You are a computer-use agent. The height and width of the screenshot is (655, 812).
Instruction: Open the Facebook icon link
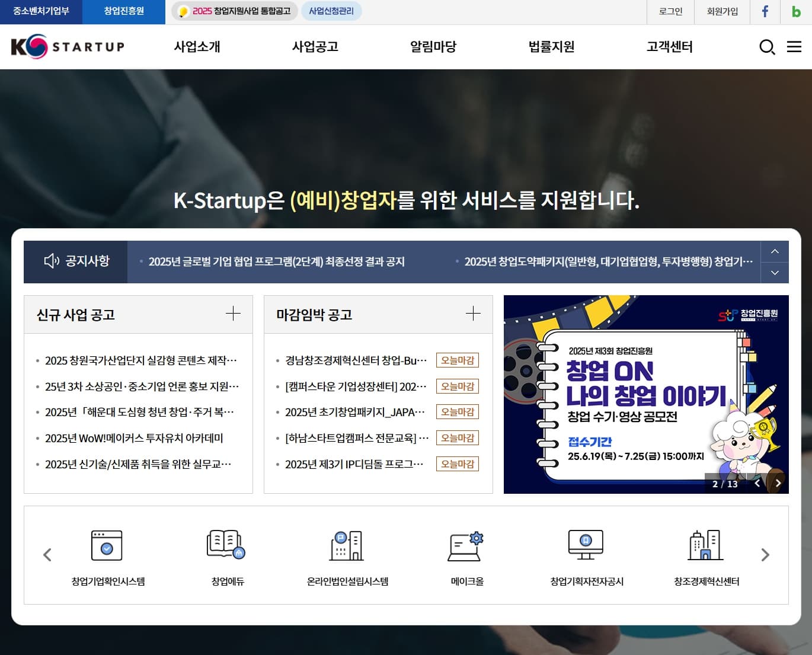(765, 11)
